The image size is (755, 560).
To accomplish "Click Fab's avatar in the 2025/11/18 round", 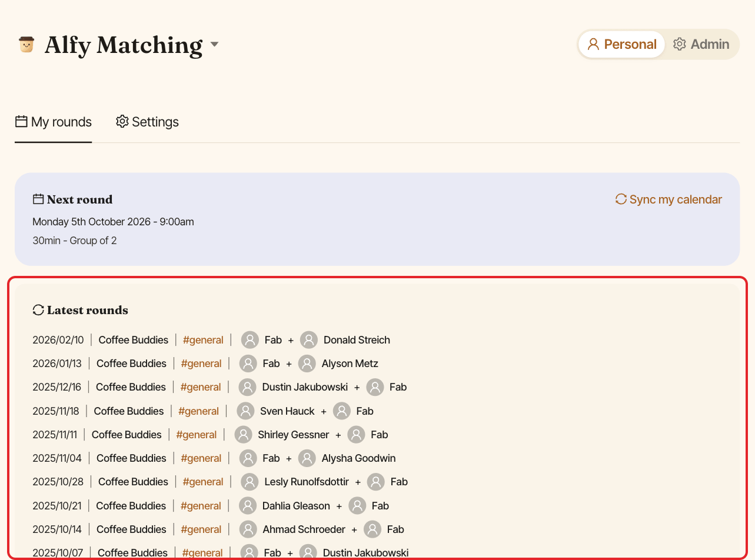I will click(342, 411).
